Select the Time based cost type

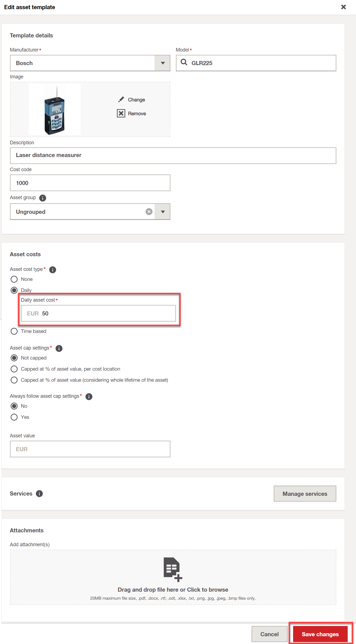tap(14, 331)
